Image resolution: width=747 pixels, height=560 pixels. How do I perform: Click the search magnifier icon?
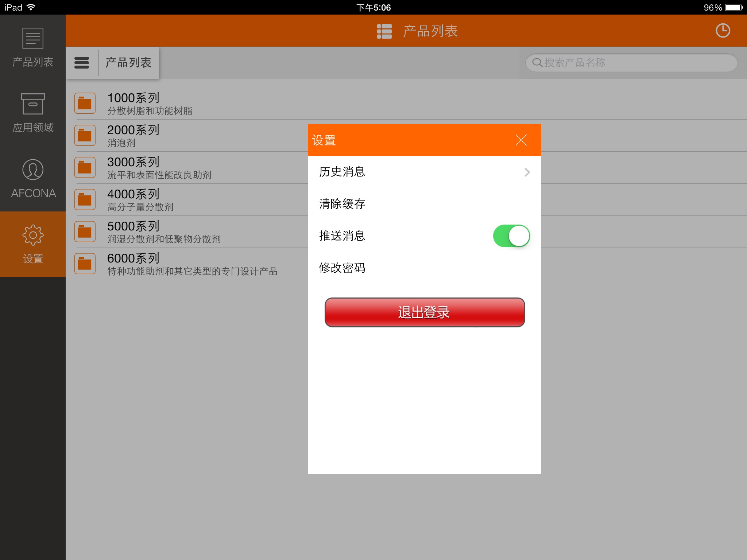tap(537, 62)
